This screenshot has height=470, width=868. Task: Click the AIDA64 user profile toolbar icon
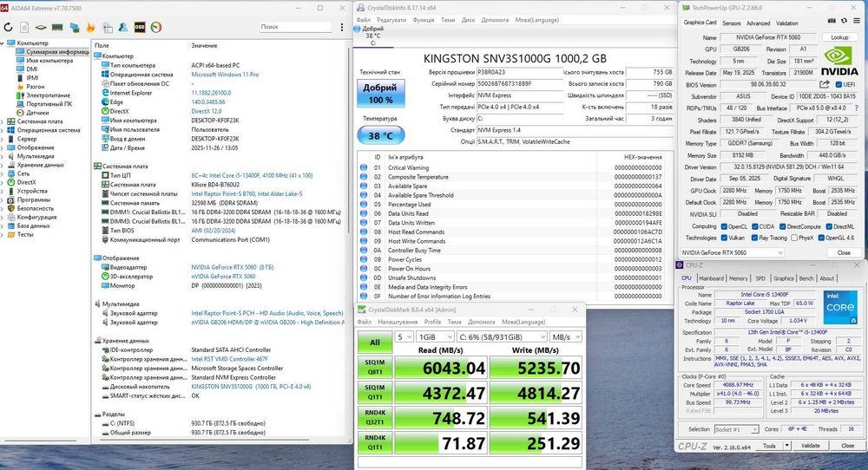pos(123,27)
